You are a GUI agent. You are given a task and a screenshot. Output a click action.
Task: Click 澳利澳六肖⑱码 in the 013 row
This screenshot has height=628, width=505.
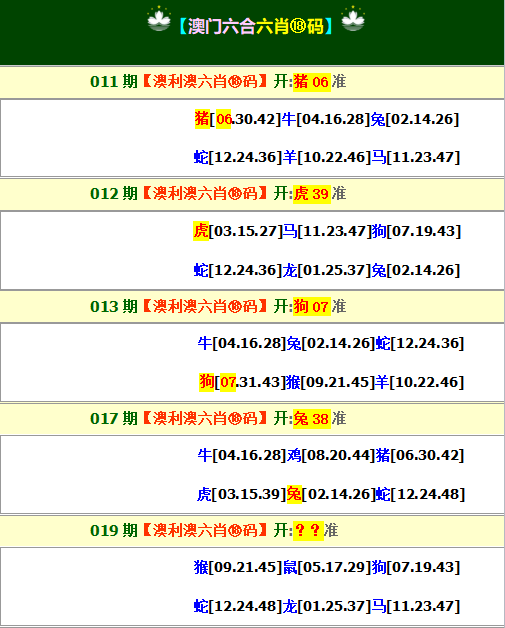pos(205,306)
